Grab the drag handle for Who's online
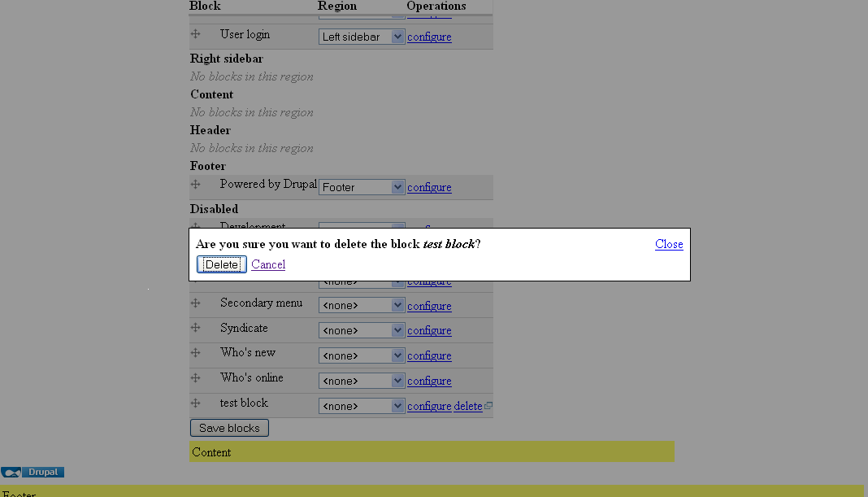This screenshot has width=868, height=497. click(195, 378)
